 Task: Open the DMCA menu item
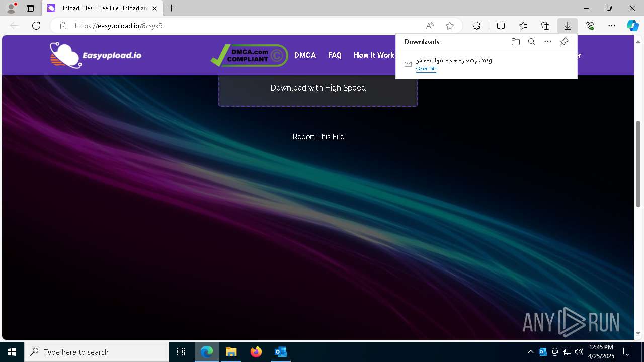pos(305,55)
